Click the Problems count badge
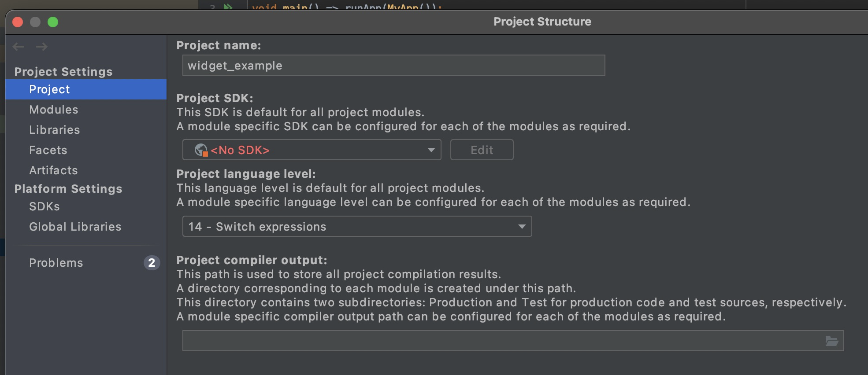Image resolution: width=868 pixels, height=375 pixels. pos(152,263)
